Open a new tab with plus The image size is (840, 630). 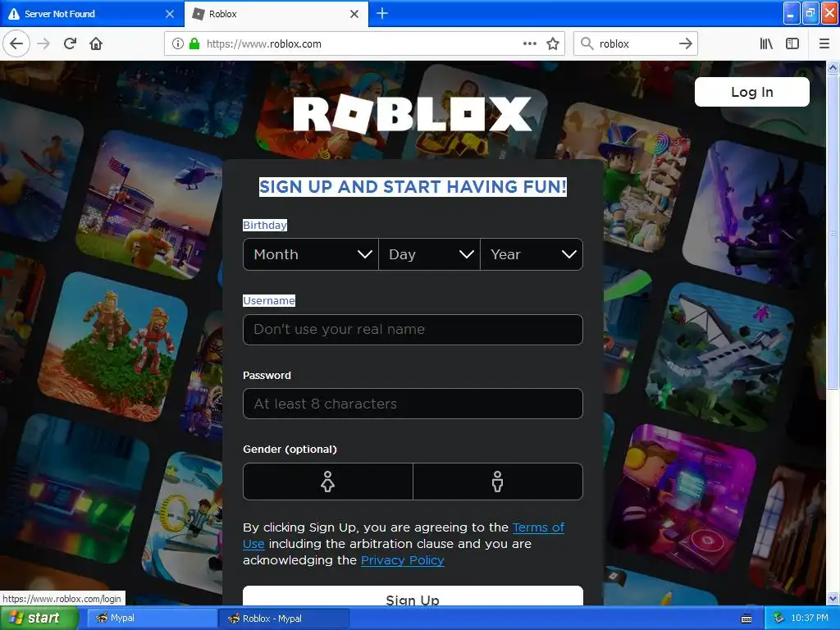382,13
